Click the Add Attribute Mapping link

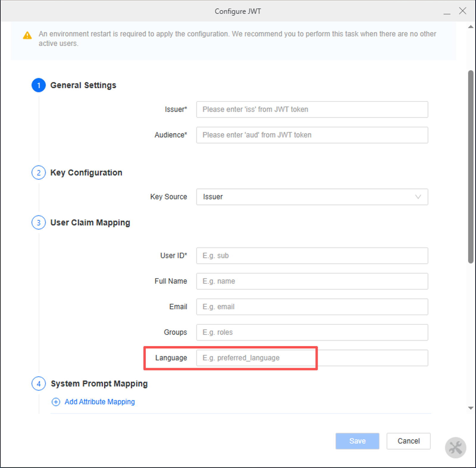pyautogui.click(x=100, y=402)
